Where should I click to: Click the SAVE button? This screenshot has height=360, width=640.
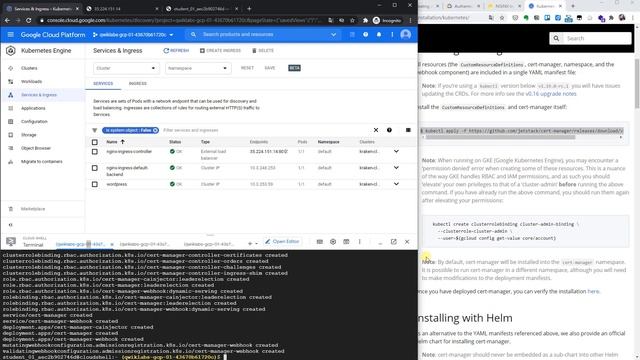pyautogui.click(x=270, y=68)
